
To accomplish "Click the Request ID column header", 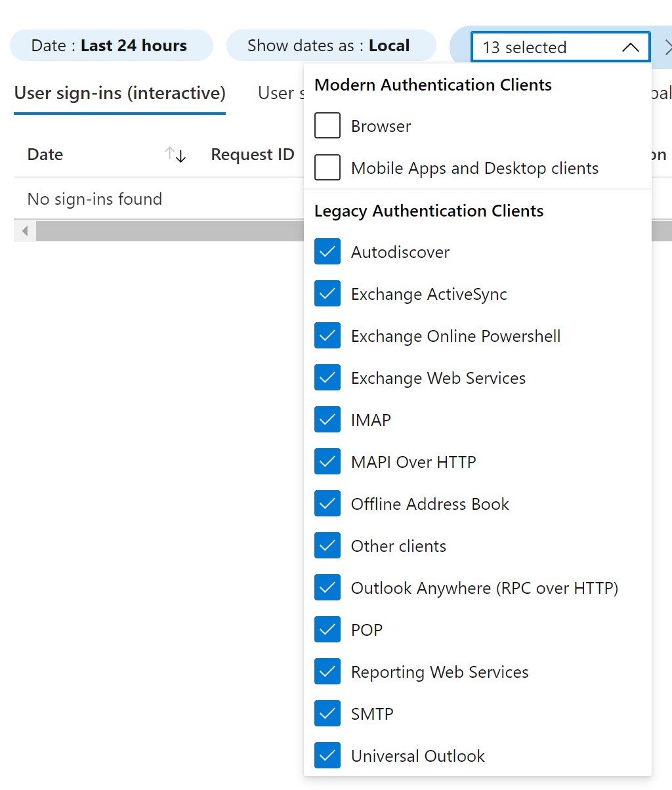I will click(252, 155).
